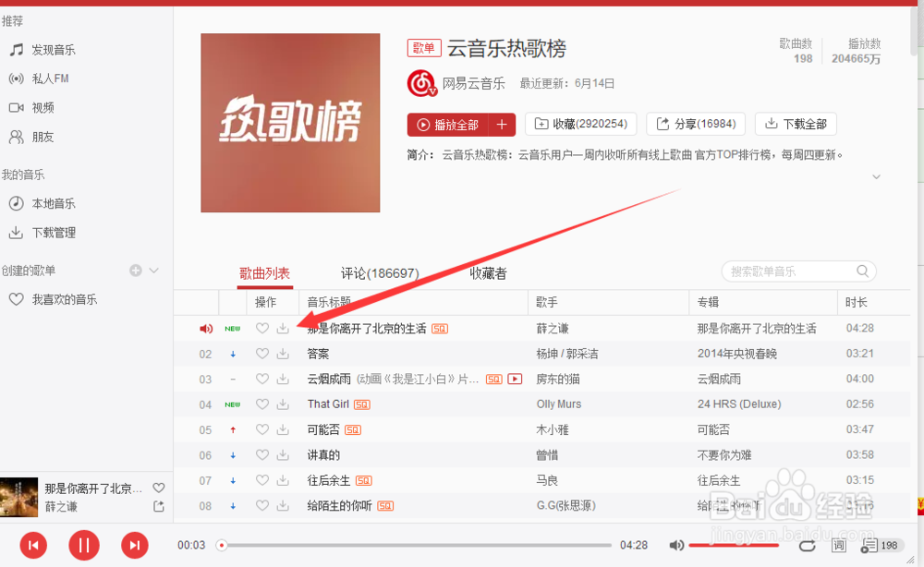Download the song 云烟成雨
The image size is (924, 567).
click(284, 380)
